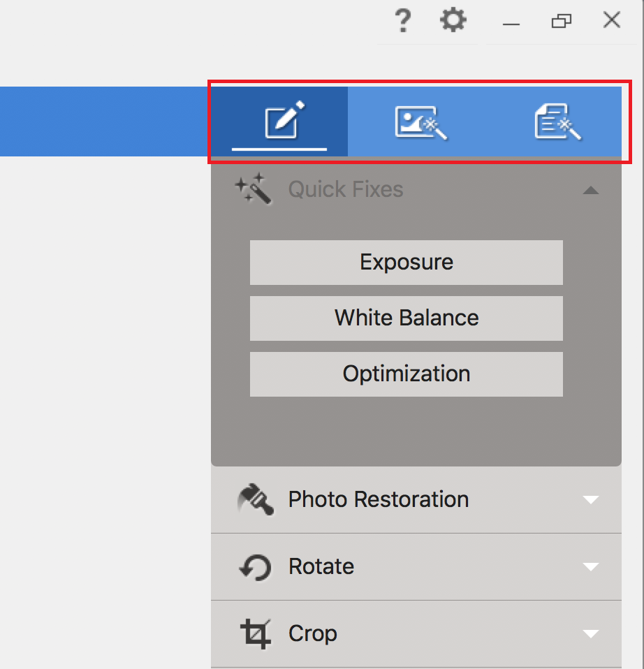Click the question mark help icon
644x669 pixels.
(402, 21)
